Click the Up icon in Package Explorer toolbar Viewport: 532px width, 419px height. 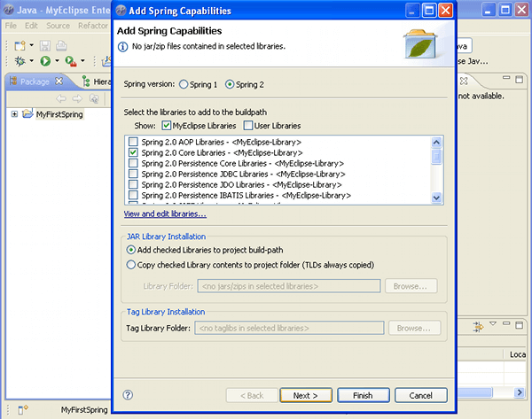pos(94,98)
